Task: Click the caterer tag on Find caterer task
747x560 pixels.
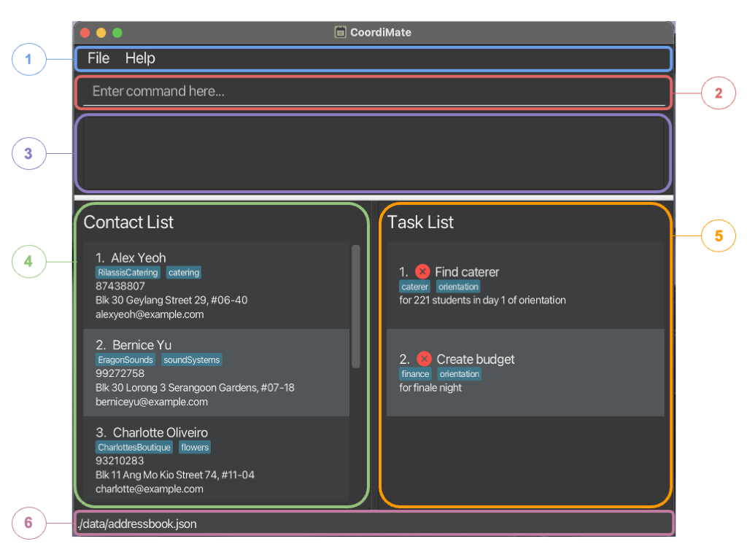Action: tap(415, 287)
